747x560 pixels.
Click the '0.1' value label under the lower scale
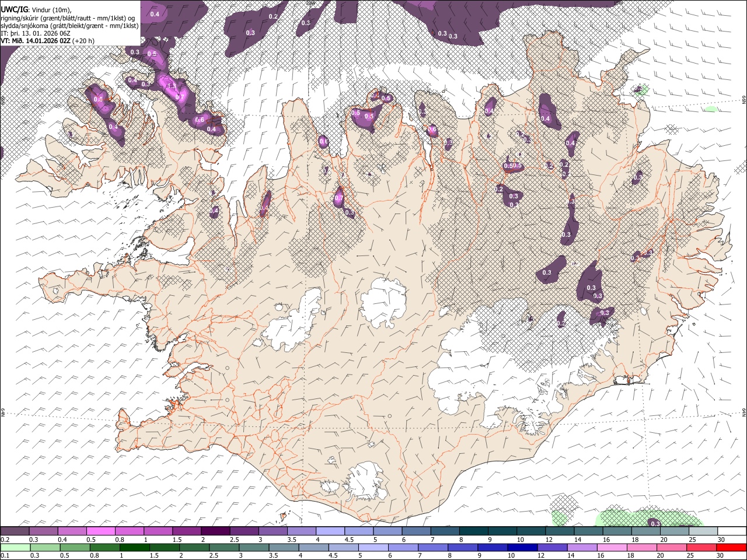click(5, 556)
